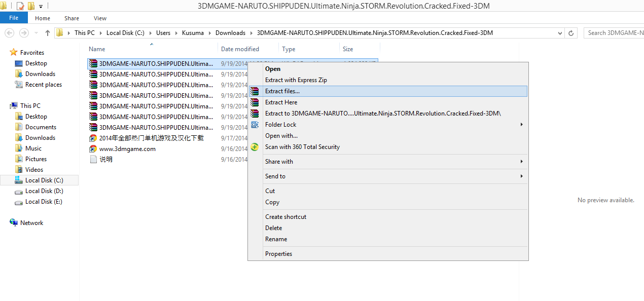Click the Refresh button next to address bar
The width and height of the screenshot is (644, 301).
tap(571, 33)
